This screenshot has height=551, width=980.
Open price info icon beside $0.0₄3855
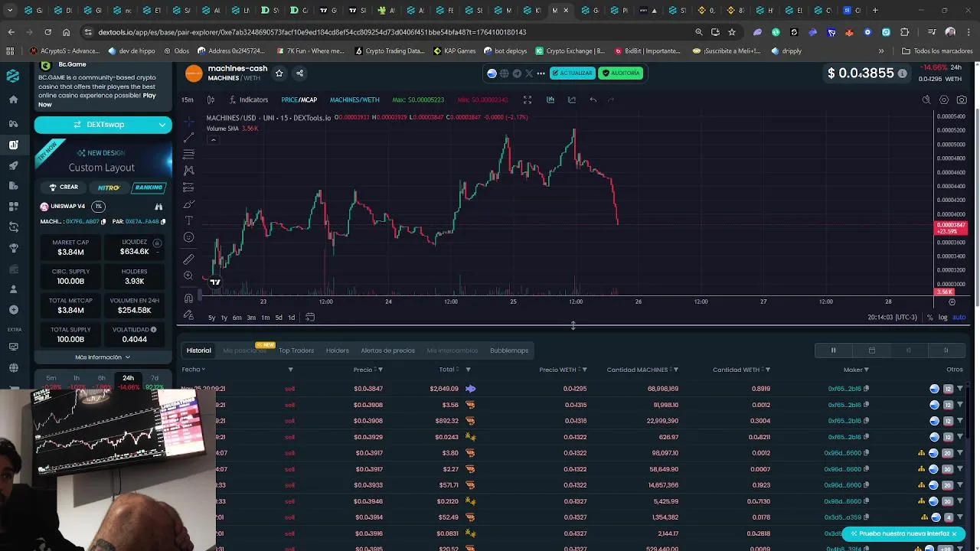903,73
